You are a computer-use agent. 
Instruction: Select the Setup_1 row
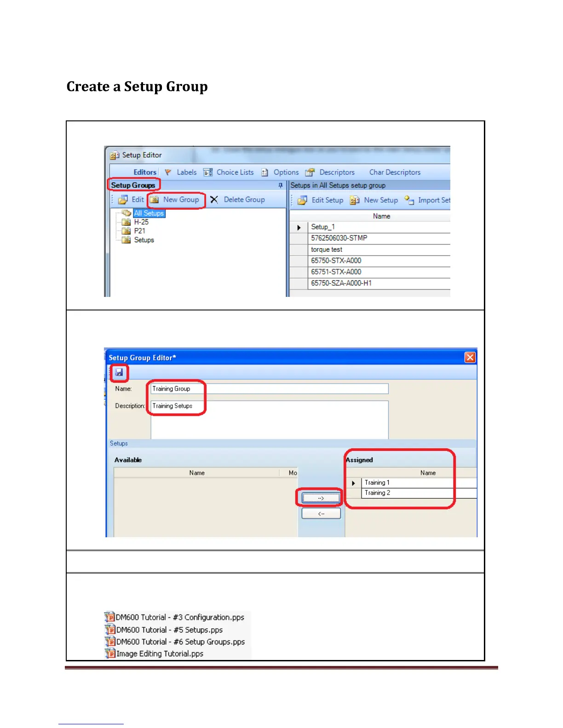[370, 227]
